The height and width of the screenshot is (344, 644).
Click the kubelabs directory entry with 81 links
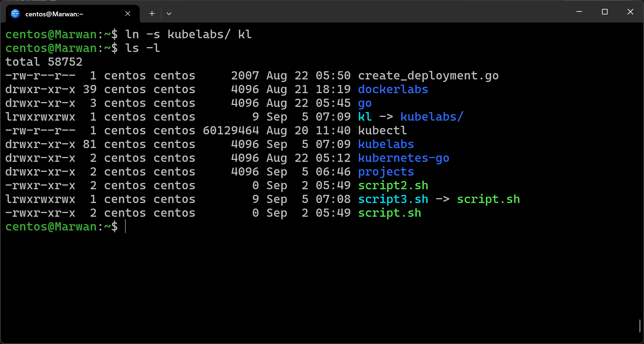[x=386, y=144]
